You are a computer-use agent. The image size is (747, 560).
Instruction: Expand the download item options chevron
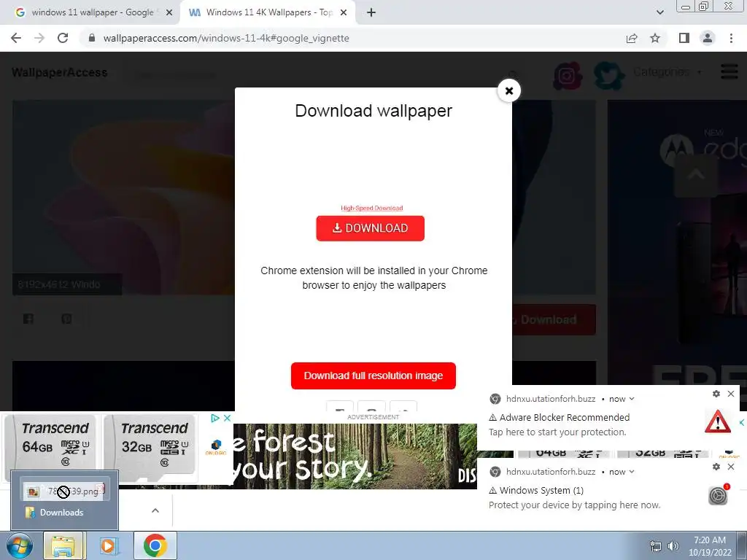coord(155,510)
